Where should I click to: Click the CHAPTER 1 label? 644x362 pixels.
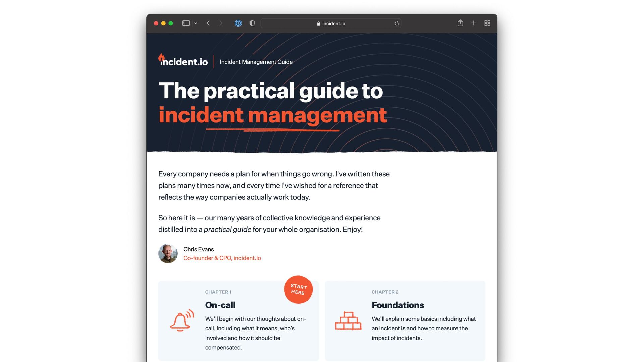point(218,292)
